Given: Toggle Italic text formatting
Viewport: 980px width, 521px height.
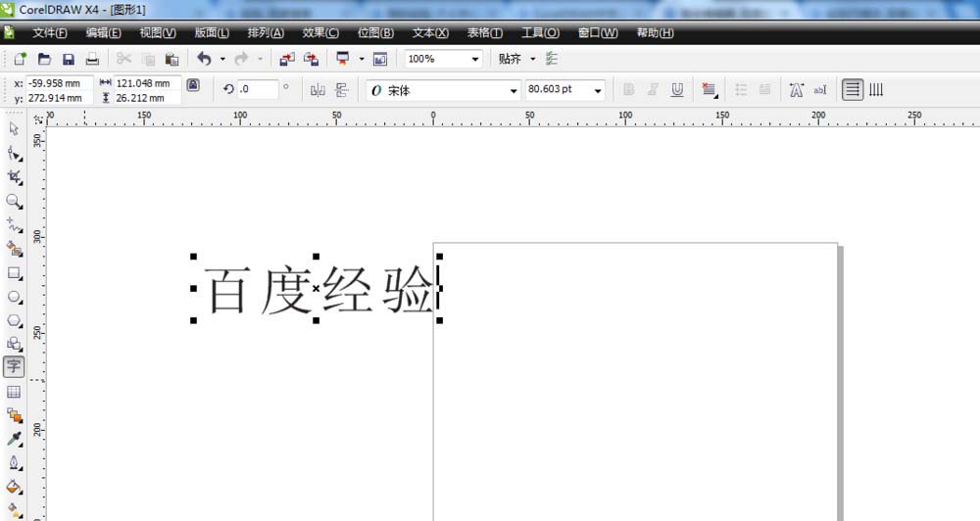Looking at the screenshot, I should 653,90.
